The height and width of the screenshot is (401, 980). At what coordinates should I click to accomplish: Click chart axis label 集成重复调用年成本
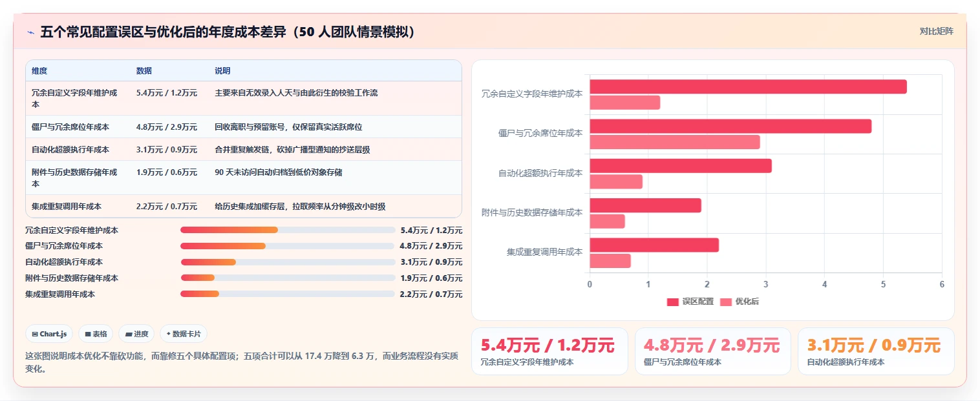(x=544, y=252)
